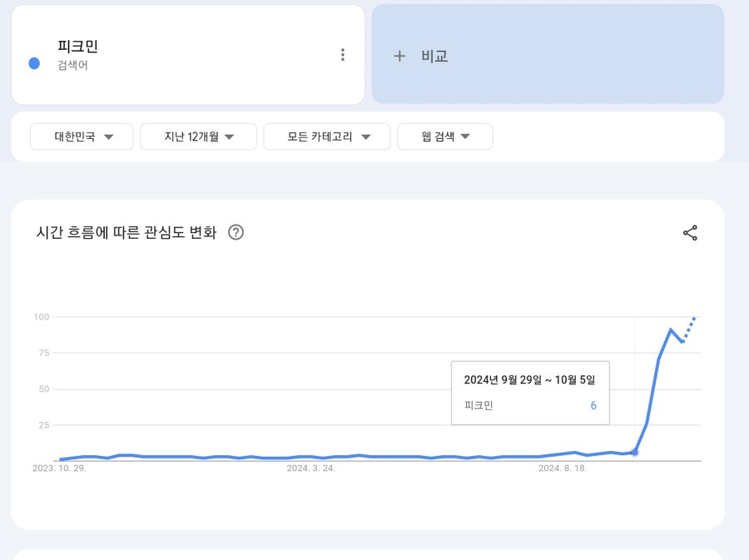Click the peak point of the trend line
This screenshot has height=560, width=749.
pyautogui.click(x=670, y=328)
